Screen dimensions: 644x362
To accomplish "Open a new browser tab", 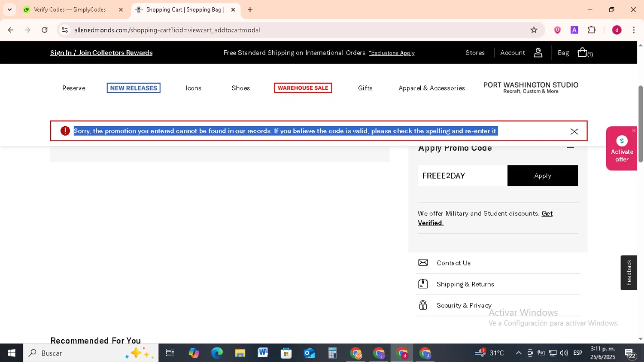I will point(250,9).
